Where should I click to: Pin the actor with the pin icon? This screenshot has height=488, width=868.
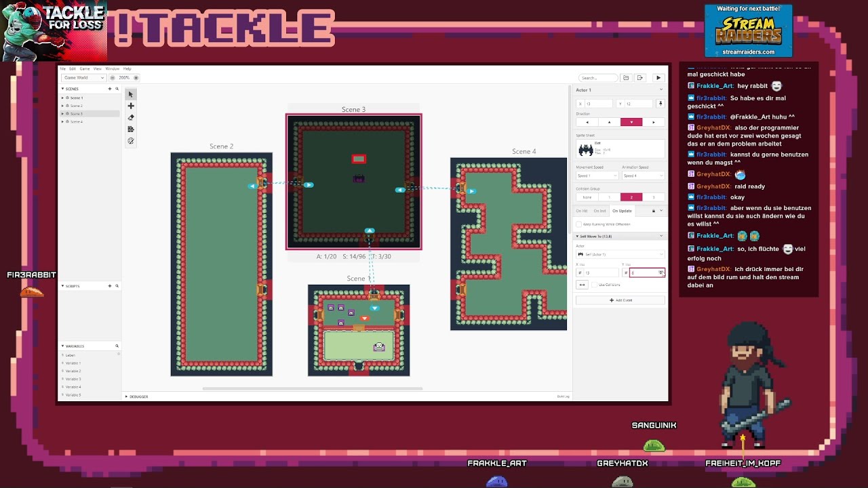pyautogui.click(x=660, y=104)
